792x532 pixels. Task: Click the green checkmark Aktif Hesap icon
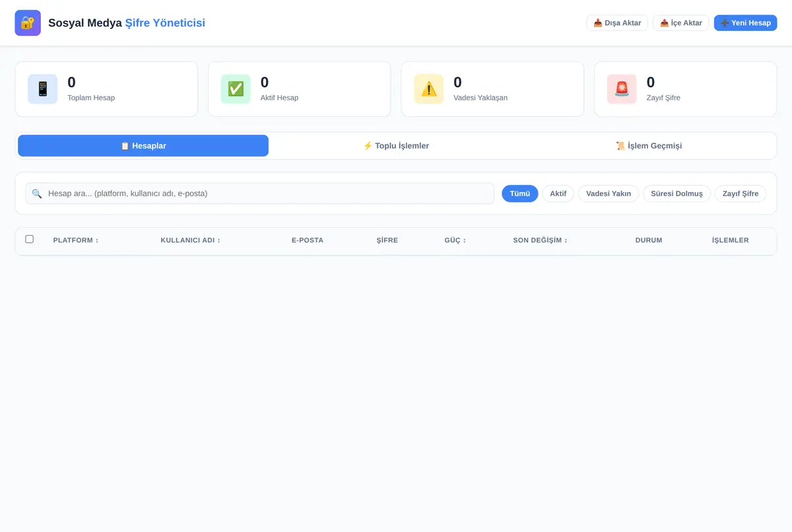click(x=236, y=89)
